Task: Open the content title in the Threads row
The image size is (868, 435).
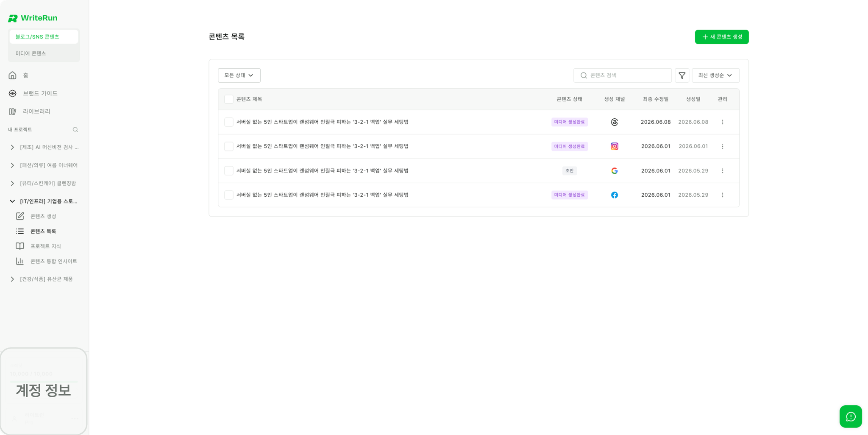Action: pos(323,122)
